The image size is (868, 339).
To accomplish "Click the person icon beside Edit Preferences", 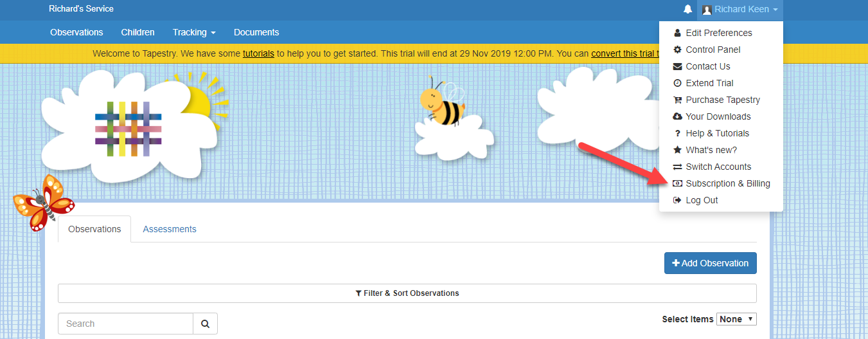I will point(677,33).
